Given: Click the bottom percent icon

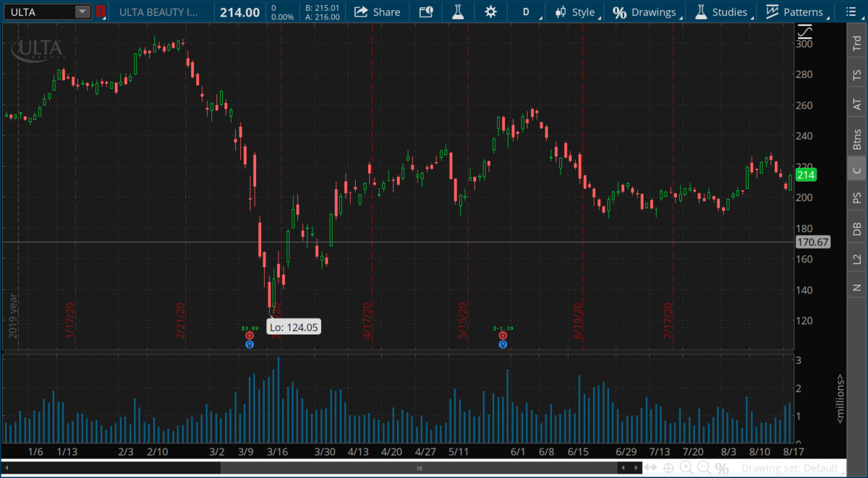Looking at the screenshot, I should tap(722, 469).
